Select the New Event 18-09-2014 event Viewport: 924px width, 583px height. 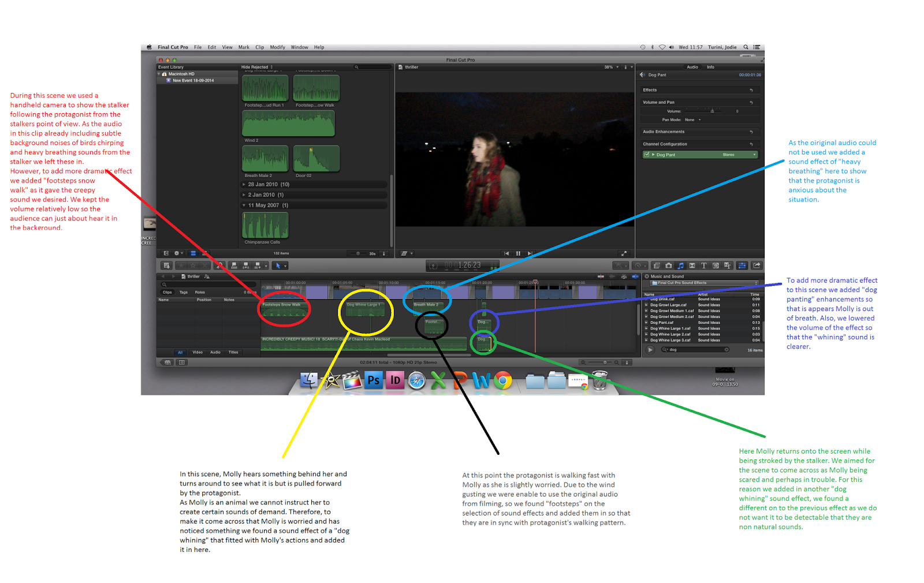coord(193,81)
